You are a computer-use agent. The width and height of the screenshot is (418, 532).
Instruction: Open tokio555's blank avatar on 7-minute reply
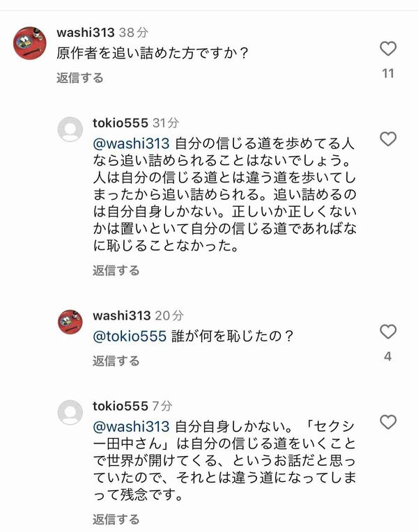[70, 412]
